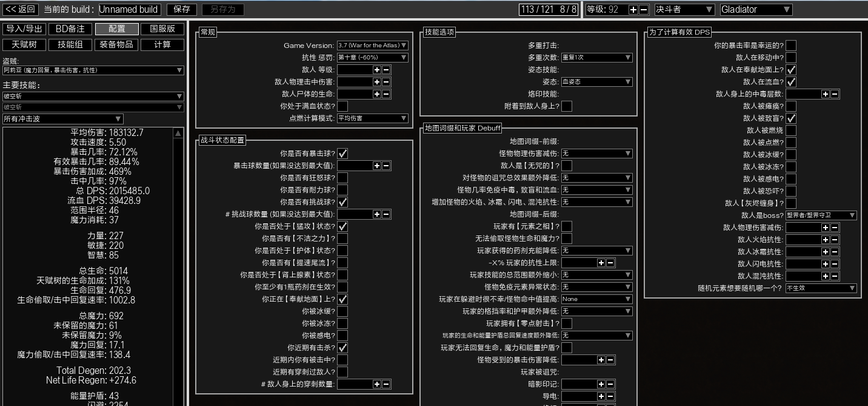This screenshot has width=868, height=406.
Task: Click the stats list scroll-up arrow
Action: [178, 134]
